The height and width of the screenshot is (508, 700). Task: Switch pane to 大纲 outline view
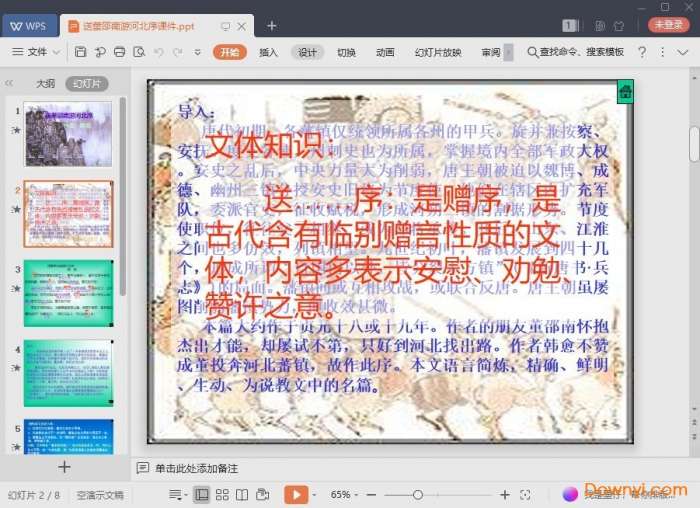tap(45, 84)
